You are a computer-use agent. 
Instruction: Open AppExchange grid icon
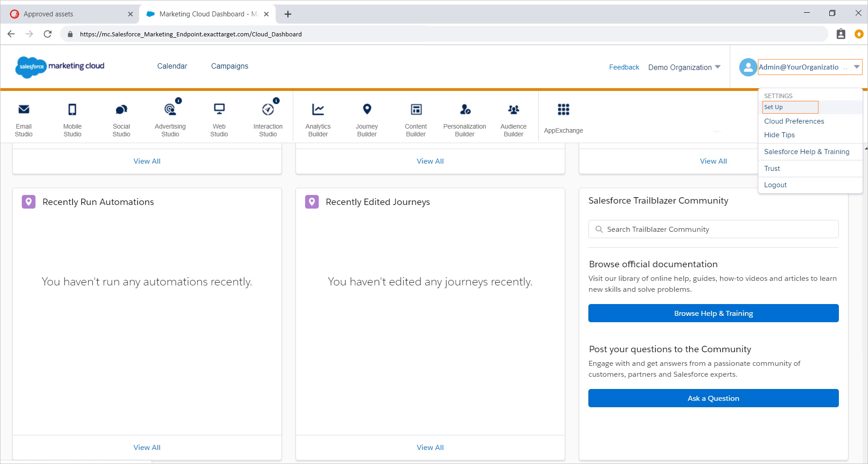coord(563,110)
